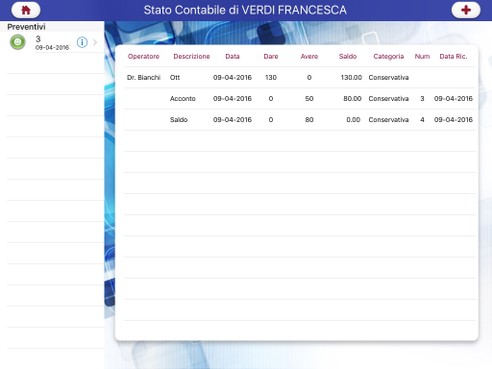Add new entry with red plus icon
492x369 pixels.
point(466,10)
